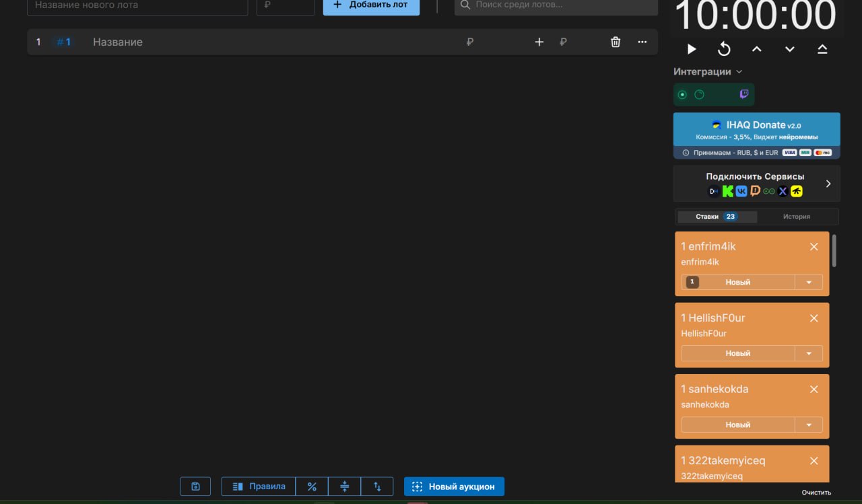Image resolution: width=862 pixels, height=504 pixels.
Task: Open Правила rules button
Action: click(259, 487)
